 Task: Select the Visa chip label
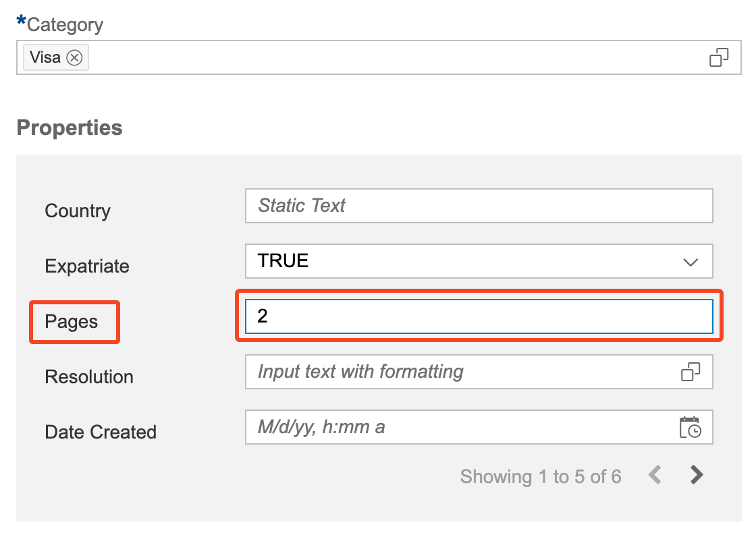(x=45, y=58)
